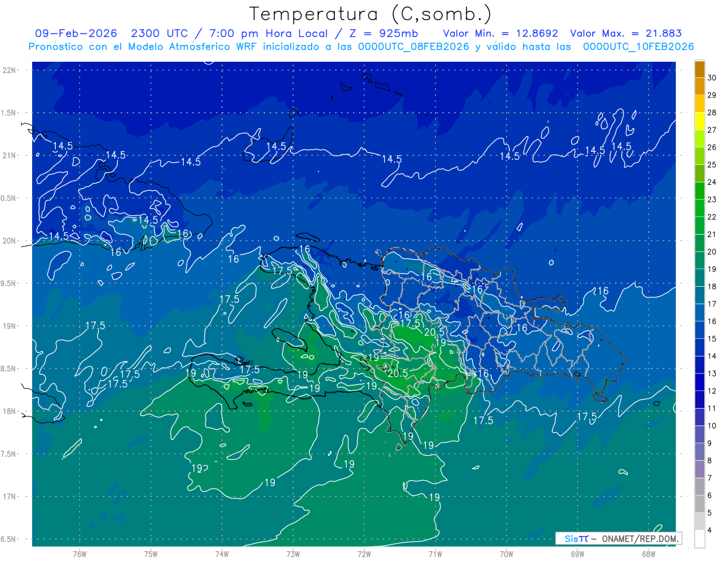Click legend swatch between 19 and 20
This screenshot has width=728, height=562.
(x=699, y=260)
